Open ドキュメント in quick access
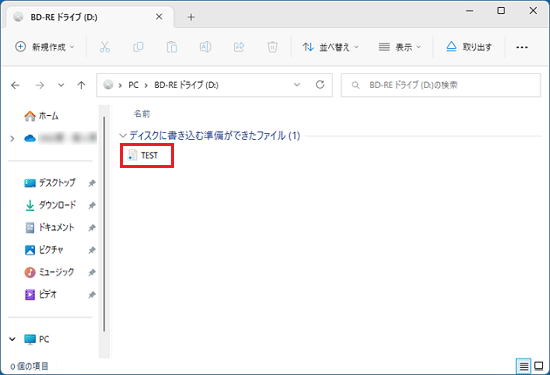The height and width of the screenshot is (375, 550). tap(49, 228)
